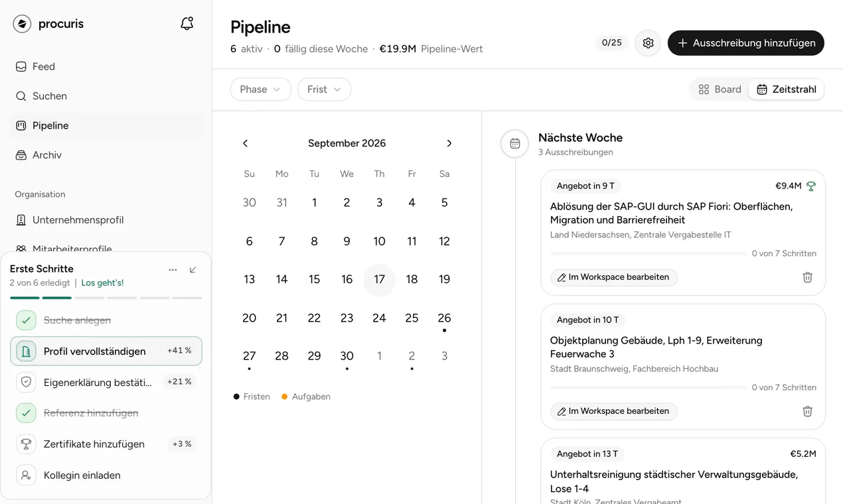Click Ausschreibung hinzufügen button
The height and width of the screenshot is (504, 843).
(x=745, y=43)
